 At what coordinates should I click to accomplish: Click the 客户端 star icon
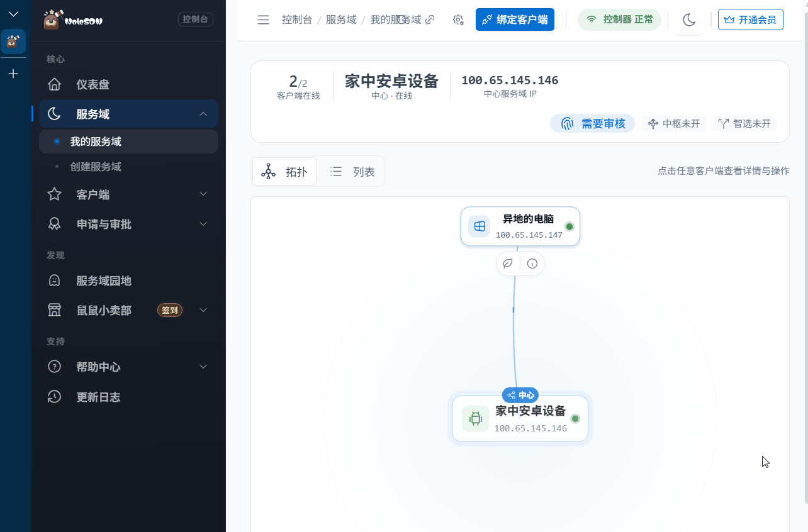click(55, 194)
